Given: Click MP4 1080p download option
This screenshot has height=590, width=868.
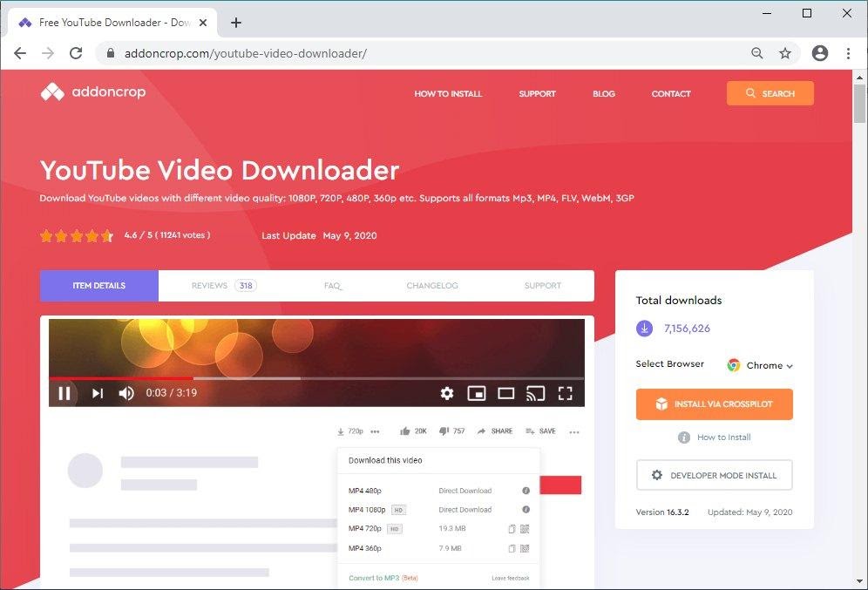Looking at the screenshot, I should coord(367,509).
